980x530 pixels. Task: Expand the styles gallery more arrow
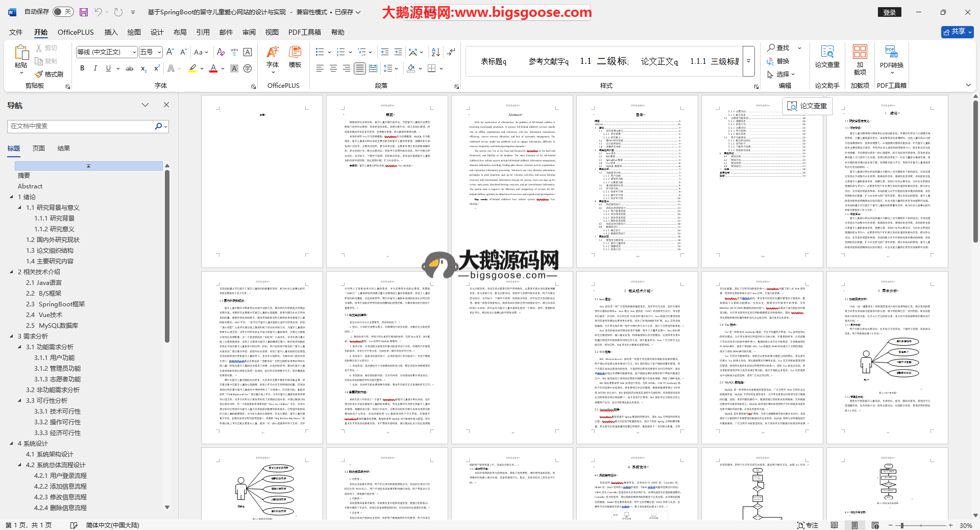pyautogui.click(x=749, y=61)
